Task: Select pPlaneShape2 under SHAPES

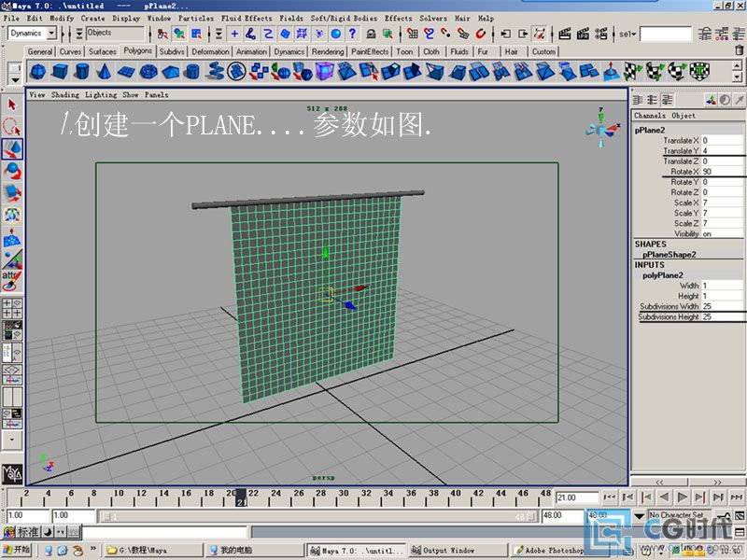Action: (x=669, y=254)
